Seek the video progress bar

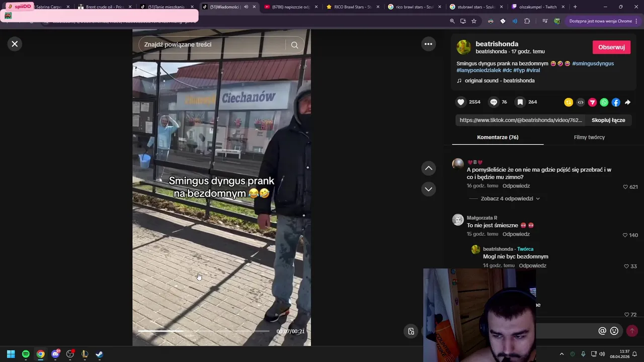click(204, 331)
